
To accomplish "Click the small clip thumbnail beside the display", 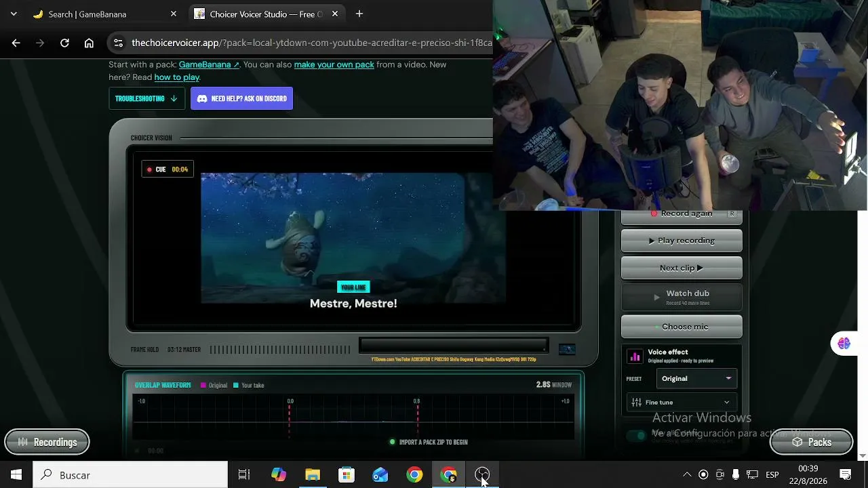I will click(567, 349).
